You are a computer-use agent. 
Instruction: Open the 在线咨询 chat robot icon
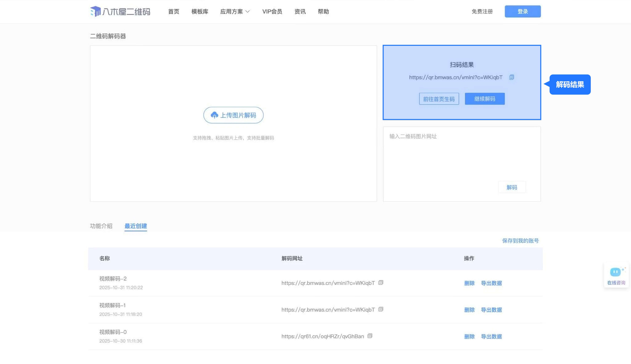pyautogui.click(x=616, y=272)
